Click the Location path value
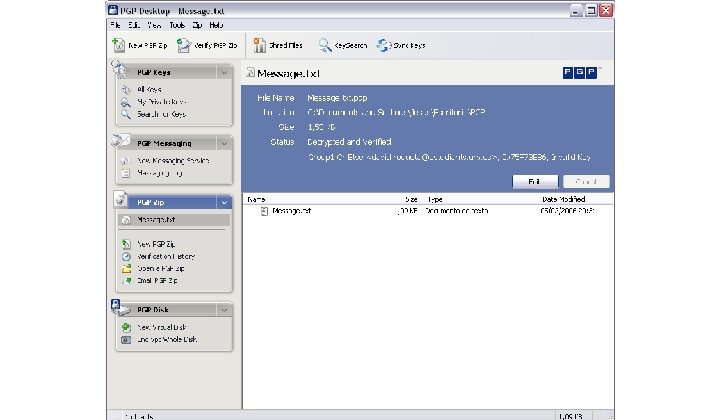Viewport: 720px width, 420px height. [x=396, y=112]
